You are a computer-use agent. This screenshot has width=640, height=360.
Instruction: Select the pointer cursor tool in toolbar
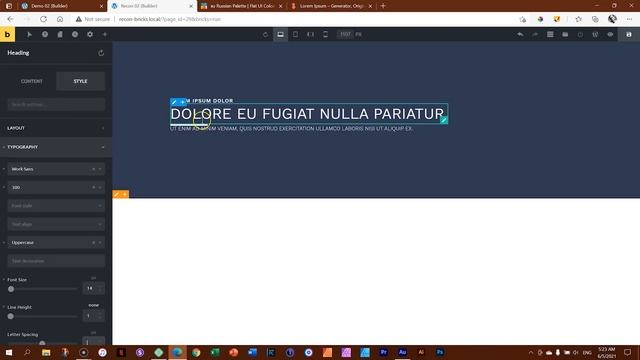click(29, 35)
